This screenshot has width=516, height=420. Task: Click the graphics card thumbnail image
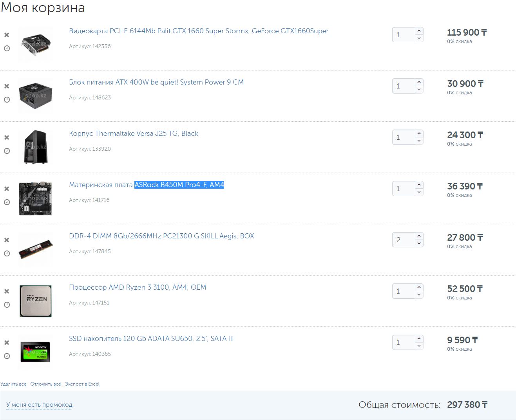tap(36, 44)
